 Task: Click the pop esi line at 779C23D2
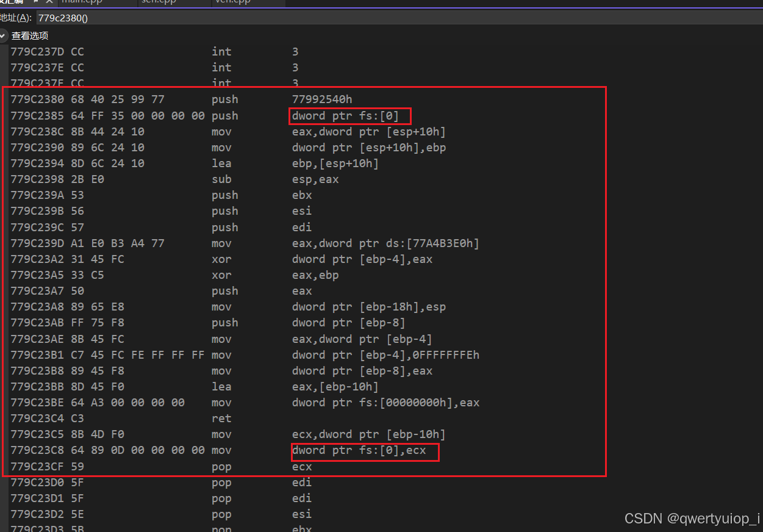[x=161, y=514]
